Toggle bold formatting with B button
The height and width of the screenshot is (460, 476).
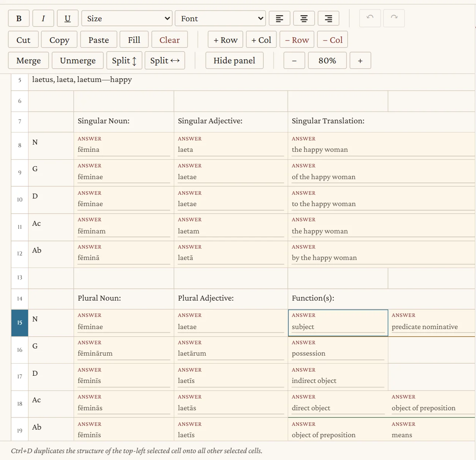click(x=19, y=19)
